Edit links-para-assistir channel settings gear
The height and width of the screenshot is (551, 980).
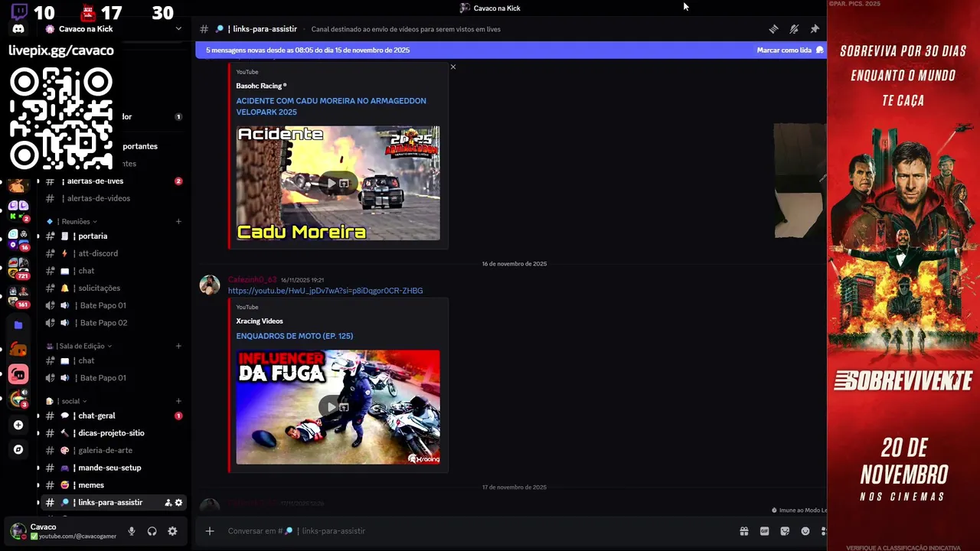pyautogui.click(x=178, y=503)
